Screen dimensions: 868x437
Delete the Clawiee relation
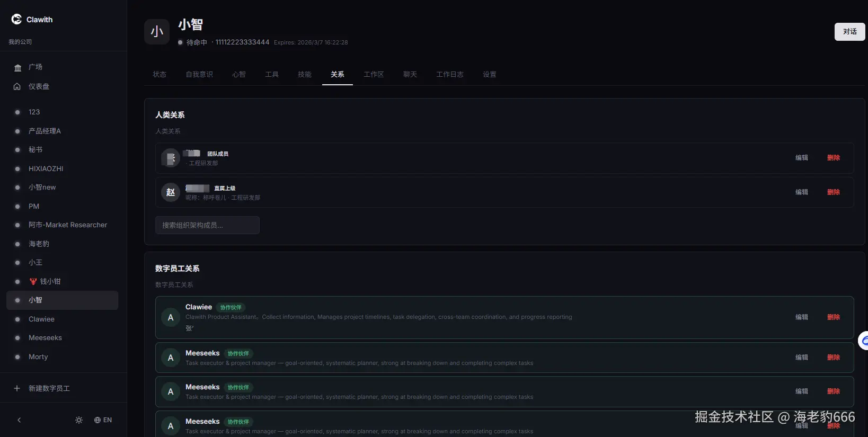coord(834,317)
